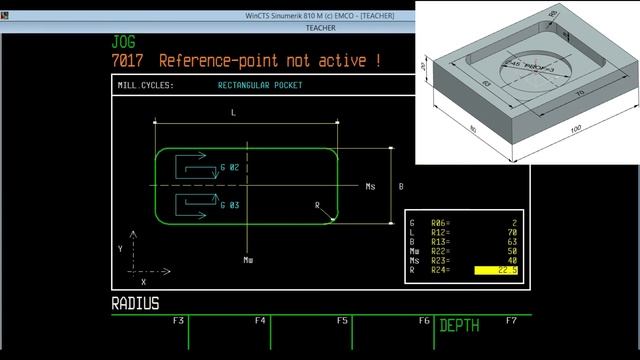Screen dimensions: 640x360
Task: Click the B dimension label beside pocket
Action: tap(401, 187)
